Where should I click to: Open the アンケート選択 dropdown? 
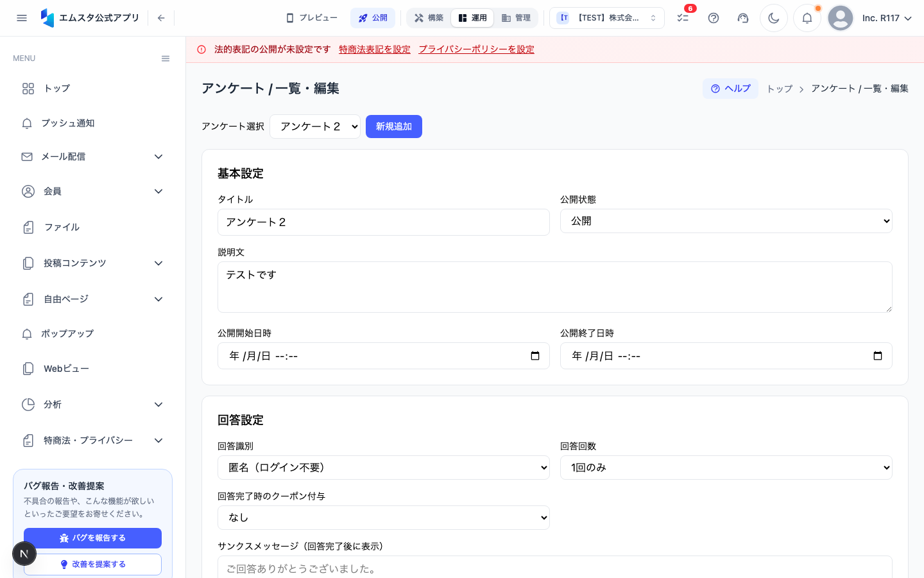coord(315,127)
